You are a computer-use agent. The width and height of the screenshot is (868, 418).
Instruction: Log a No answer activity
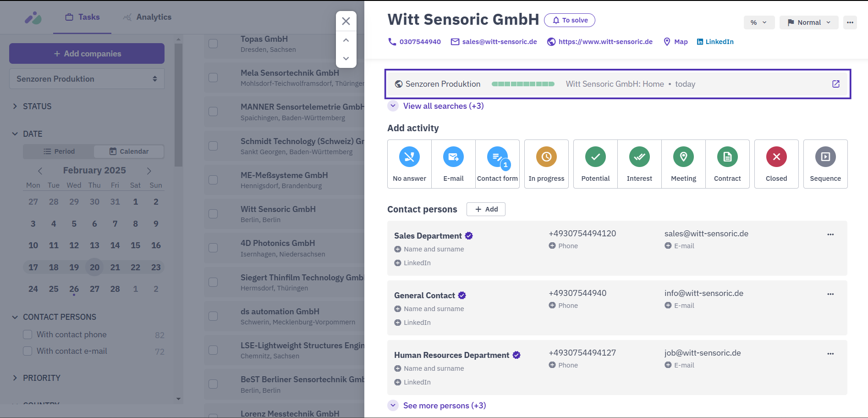409,164
